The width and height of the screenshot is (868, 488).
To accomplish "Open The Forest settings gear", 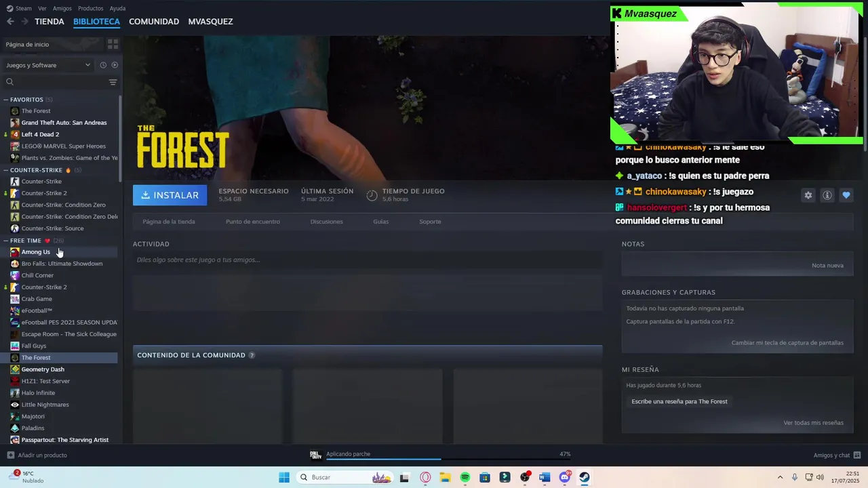I will (808, 195).
